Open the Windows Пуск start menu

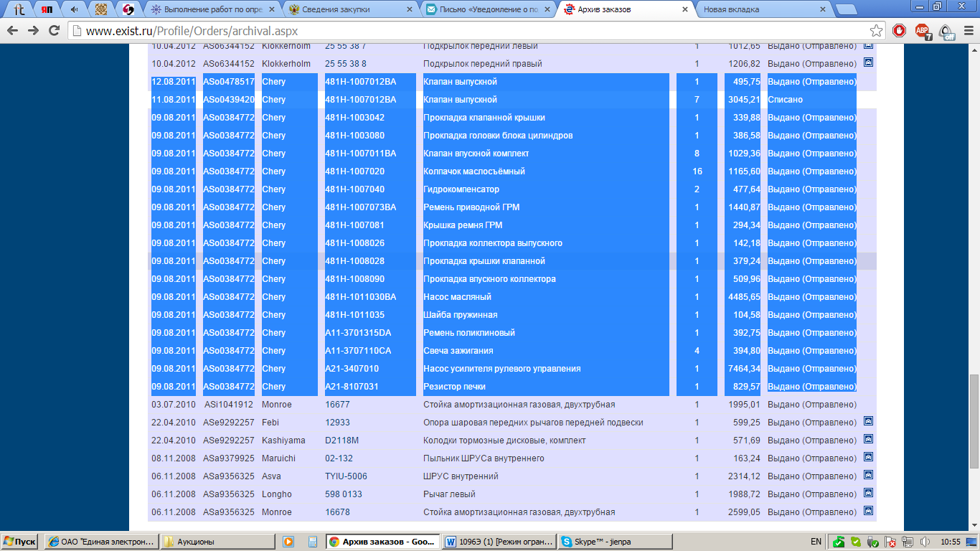21,542
